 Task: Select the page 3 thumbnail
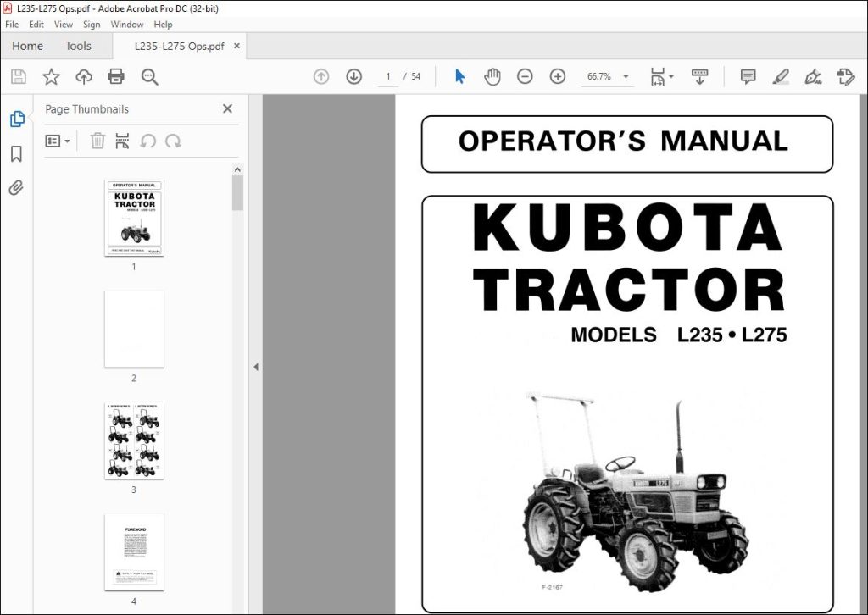pos(133,440)
